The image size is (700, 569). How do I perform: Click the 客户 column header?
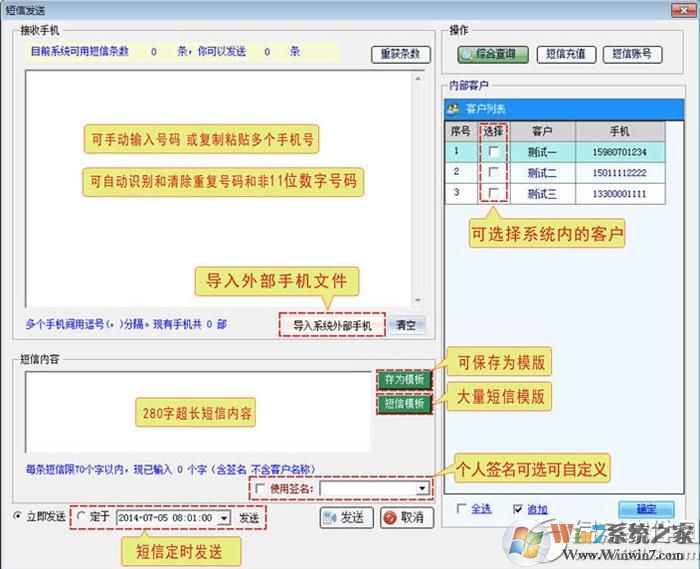[x=542, y=131]
